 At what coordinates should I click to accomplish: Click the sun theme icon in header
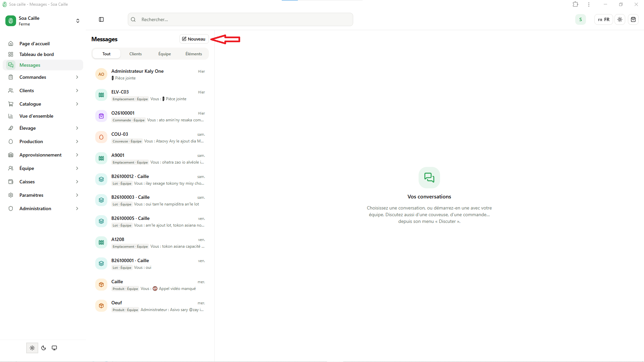[620, 19]
